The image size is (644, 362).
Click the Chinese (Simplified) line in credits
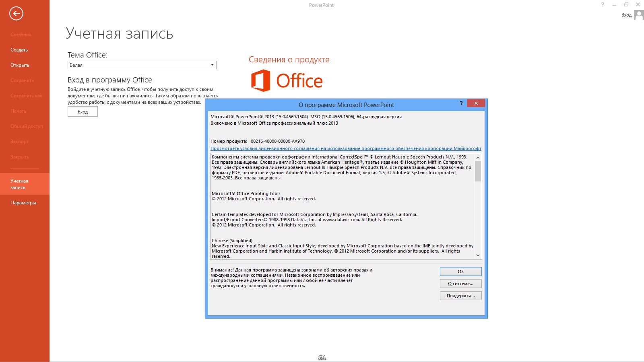pyautogui.click(x=232, y=241)
